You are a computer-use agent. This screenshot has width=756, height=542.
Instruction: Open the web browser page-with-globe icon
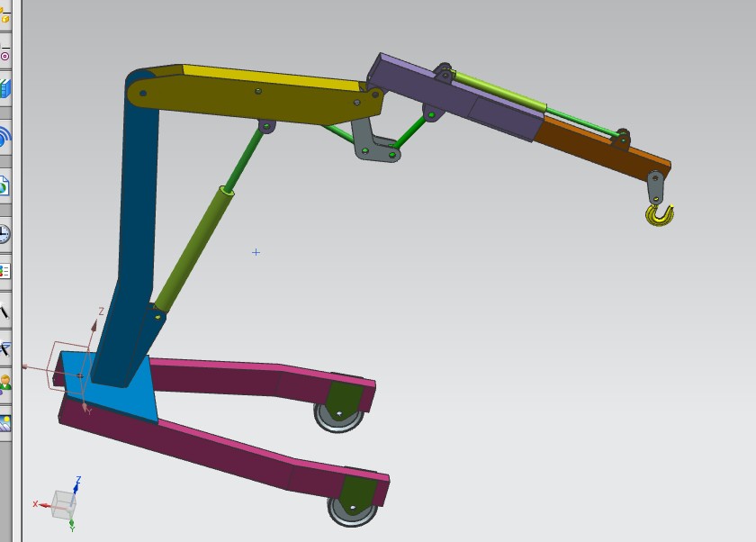click(x=4, y=185)
